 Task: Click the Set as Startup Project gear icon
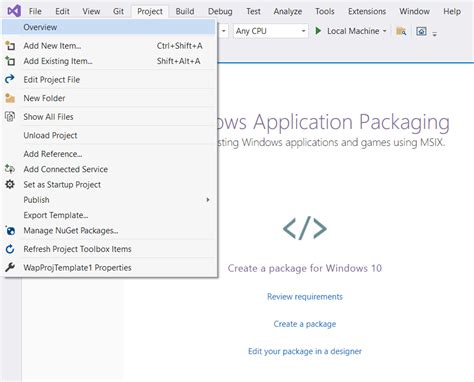10,184
